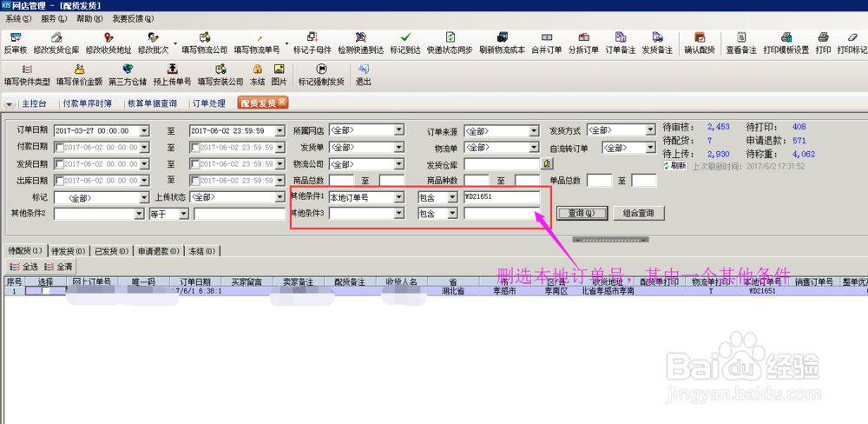Open 修改发货仓库 tool

click(x=56, y=37)
